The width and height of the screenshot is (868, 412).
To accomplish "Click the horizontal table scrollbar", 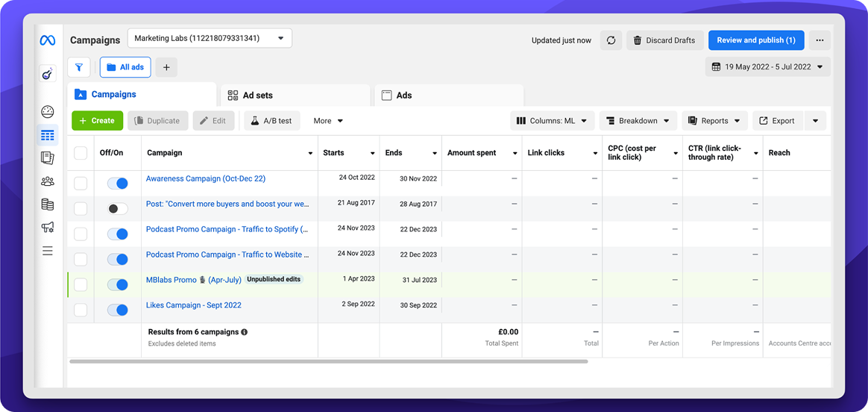I will tap(328, 361).
